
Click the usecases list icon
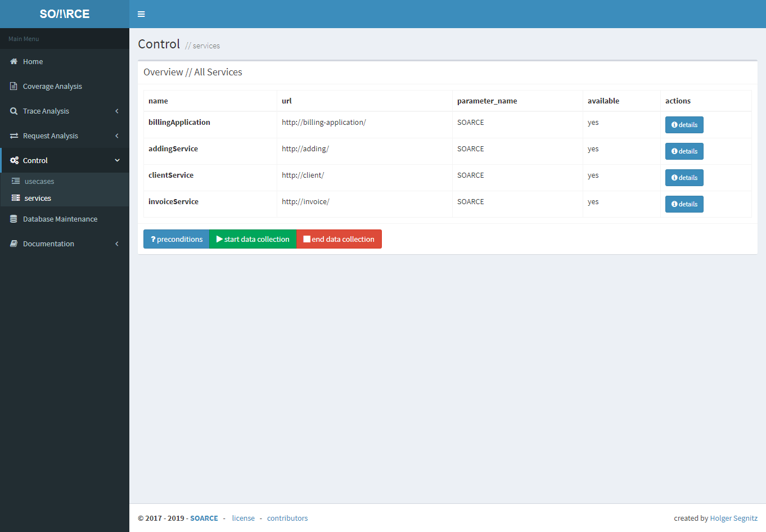[x=16, y=181]
